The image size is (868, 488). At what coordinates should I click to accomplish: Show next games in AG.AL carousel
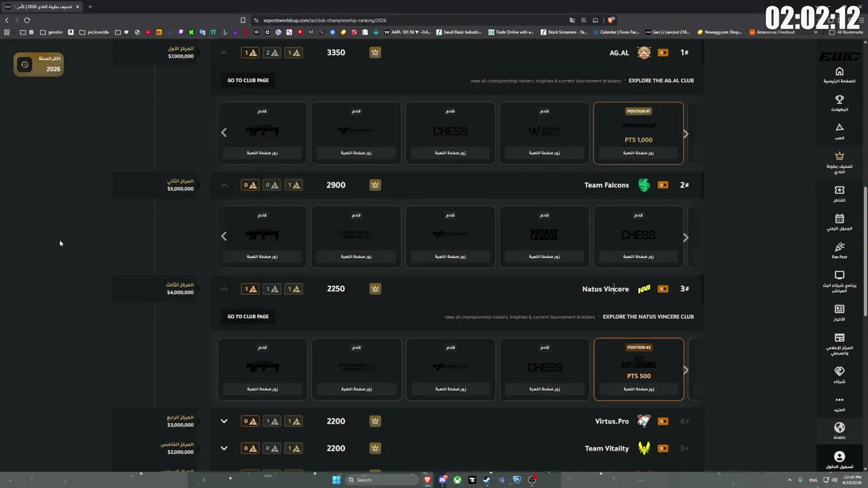pos(686,134)
